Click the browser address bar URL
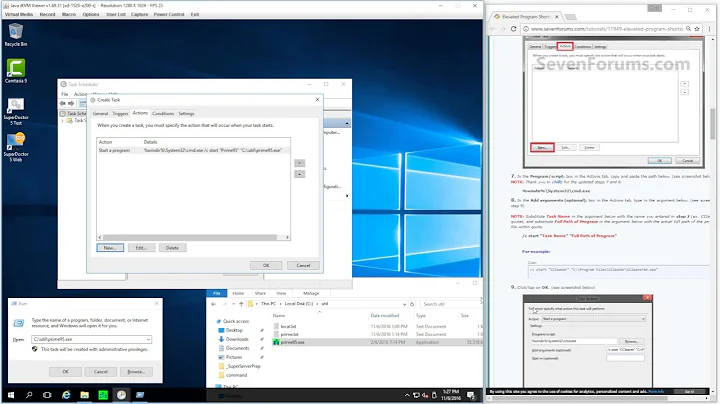The width and height of the screenshot is (720, 404). coord(607,28)
